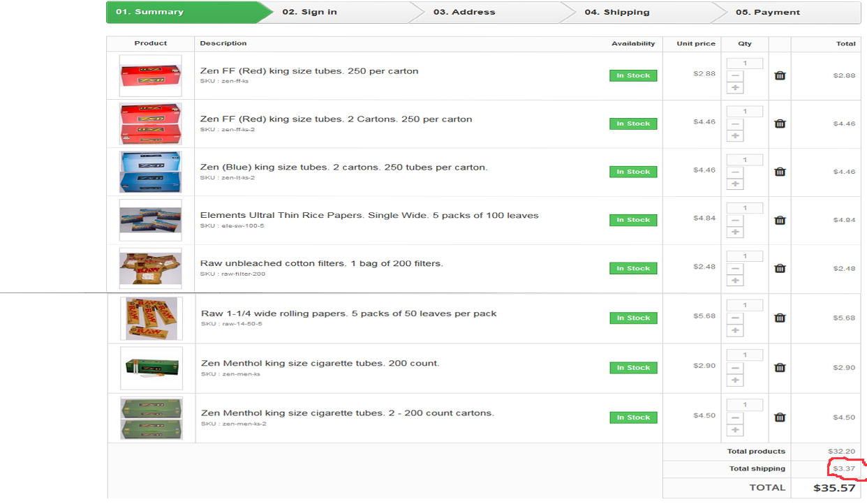The image size is (867, 504).
Task: Open Raw unbleached cotton filters link
Action: click(321, 264)
